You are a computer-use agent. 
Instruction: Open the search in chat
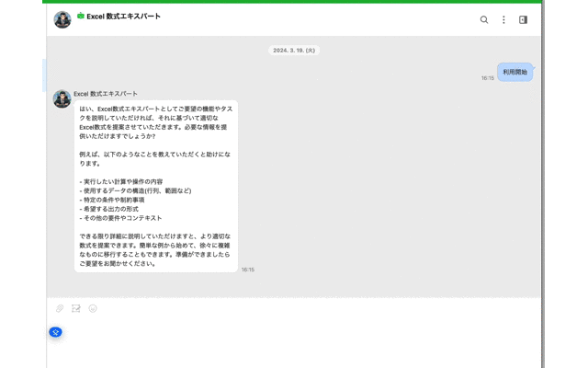click(484, 19)
